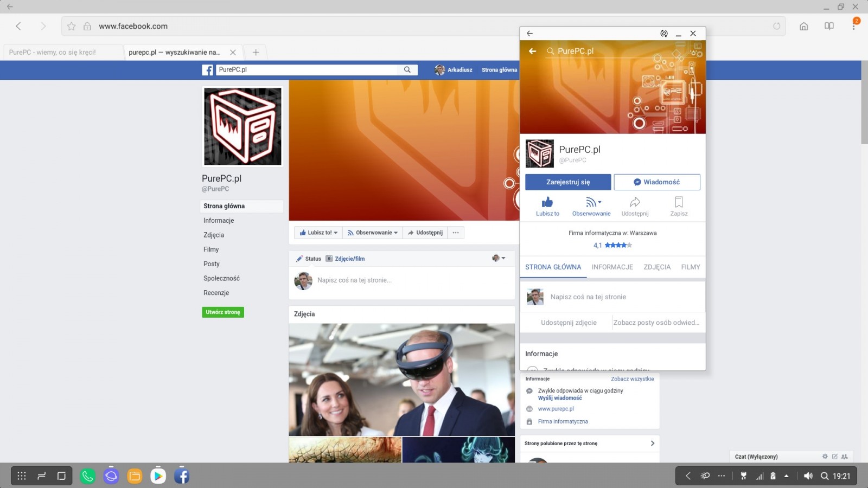Open the Facebook app from the taskbar

[182, 476]
